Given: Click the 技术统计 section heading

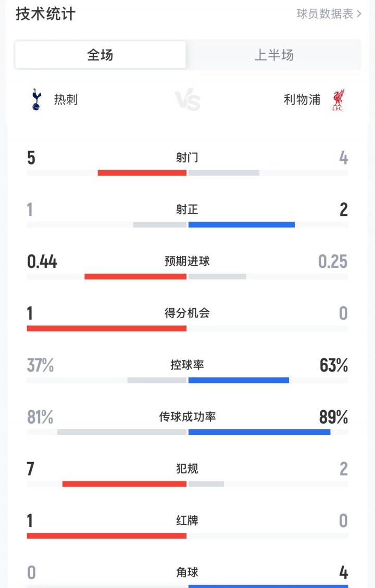Looking at the screenshot, I should 46,14.
